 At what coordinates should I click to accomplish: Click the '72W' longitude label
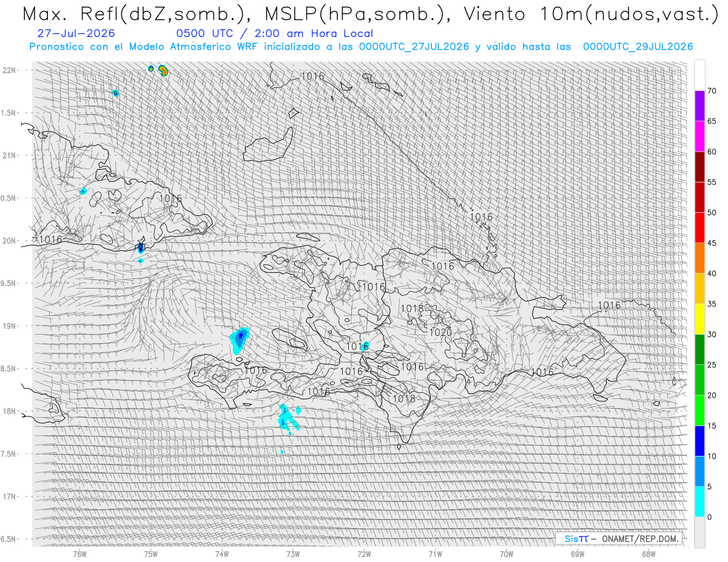(364, 554)
